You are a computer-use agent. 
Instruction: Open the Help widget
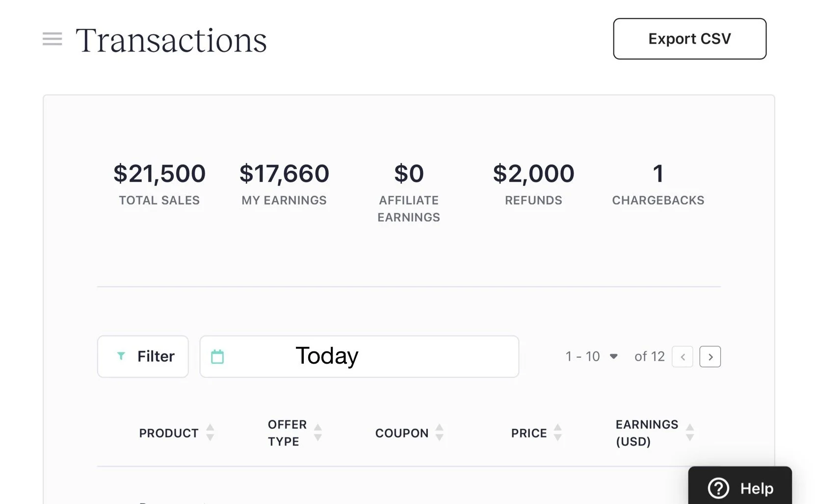(740, 488)
